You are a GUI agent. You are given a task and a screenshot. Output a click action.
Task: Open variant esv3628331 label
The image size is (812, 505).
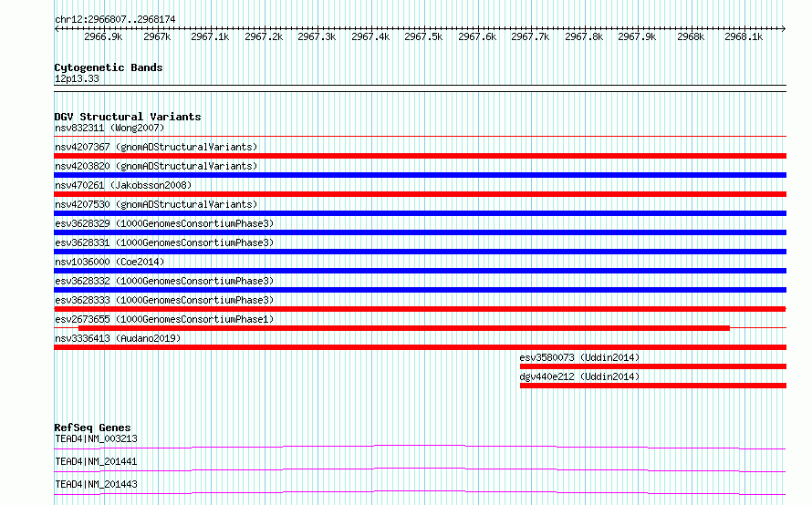(x=164, y=242)
